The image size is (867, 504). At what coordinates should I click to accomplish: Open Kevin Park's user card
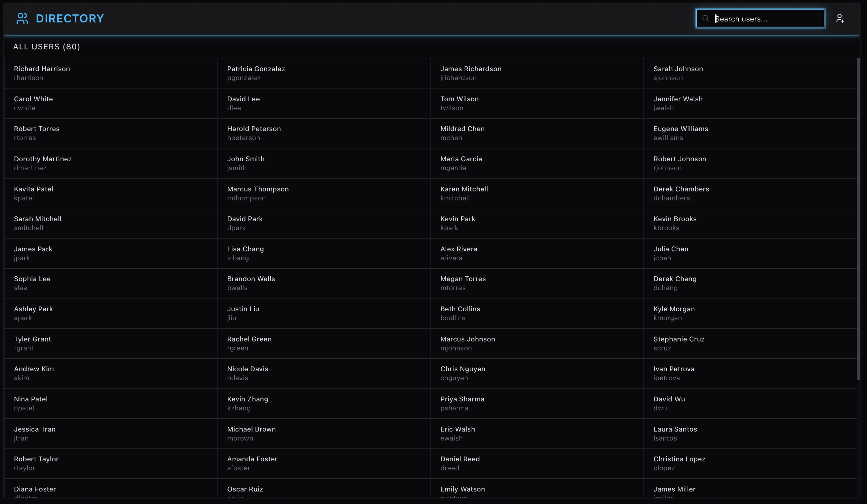537,223
